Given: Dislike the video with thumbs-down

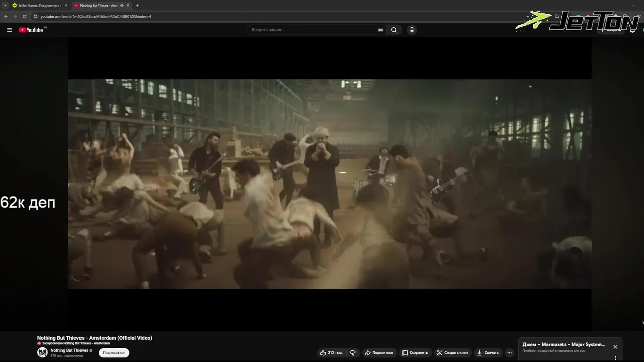Looking at the screenshot, I should coord(353,353).
